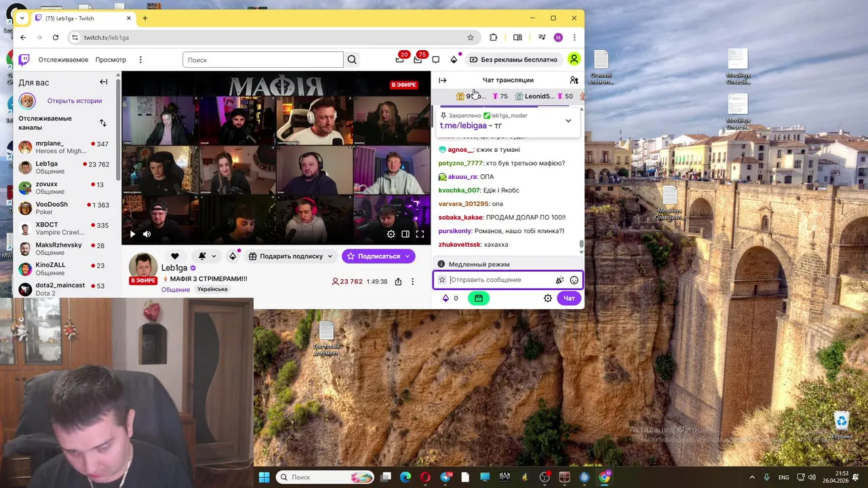The height and width of the screenshot is (488, 868).
Task: Enter fullscreen in video player
Action: click(x=420, y=235)
